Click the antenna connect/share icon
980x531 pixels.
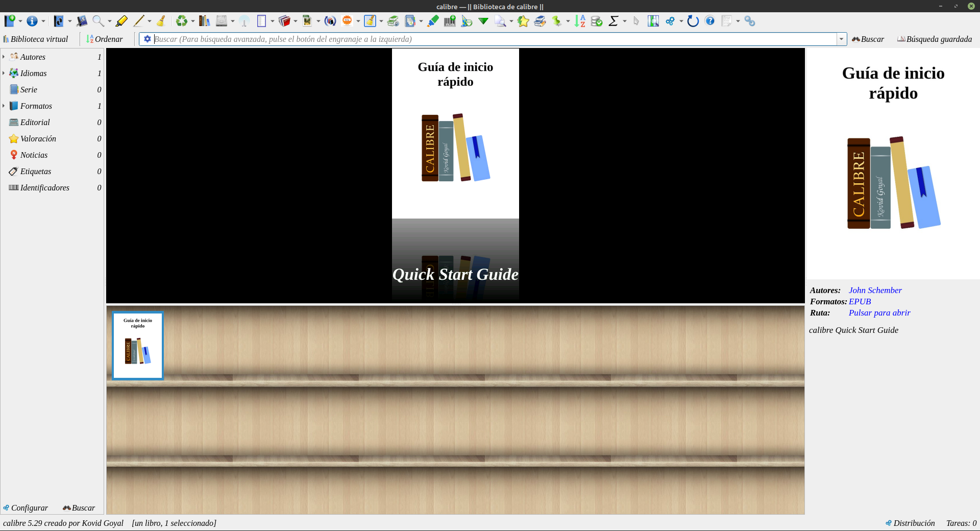pyautogui.click(x=244, y=21)
